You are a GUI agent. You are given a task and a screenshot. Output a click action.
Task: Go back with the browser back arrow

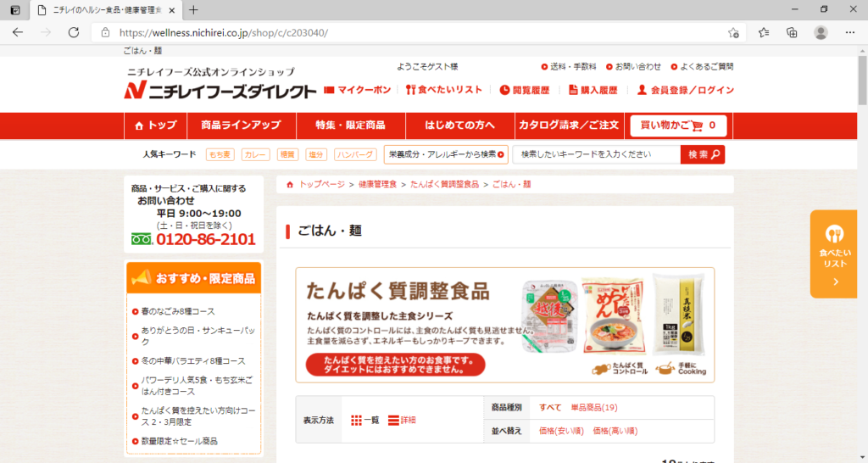coord(18,33)
